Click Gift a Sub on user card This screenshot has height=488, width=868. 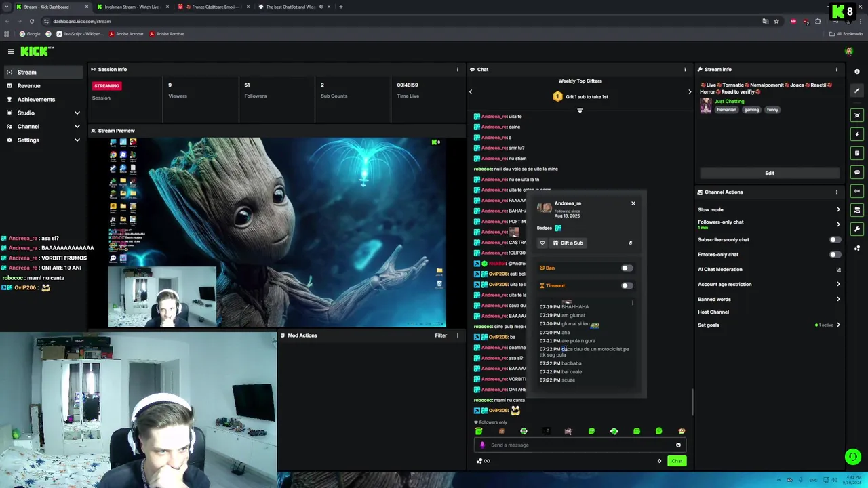point(568,243)
